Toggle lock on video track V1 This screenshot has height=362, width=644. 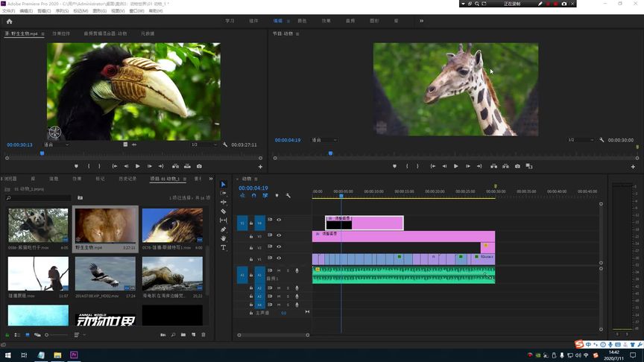click(x=250, y=259)
